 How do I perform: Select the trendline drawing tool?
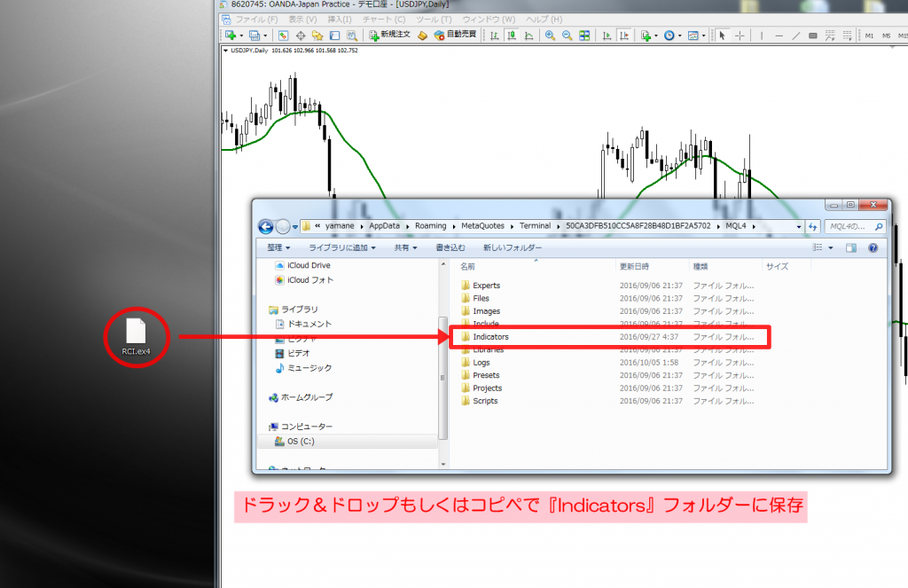click(x=796, y=35)
